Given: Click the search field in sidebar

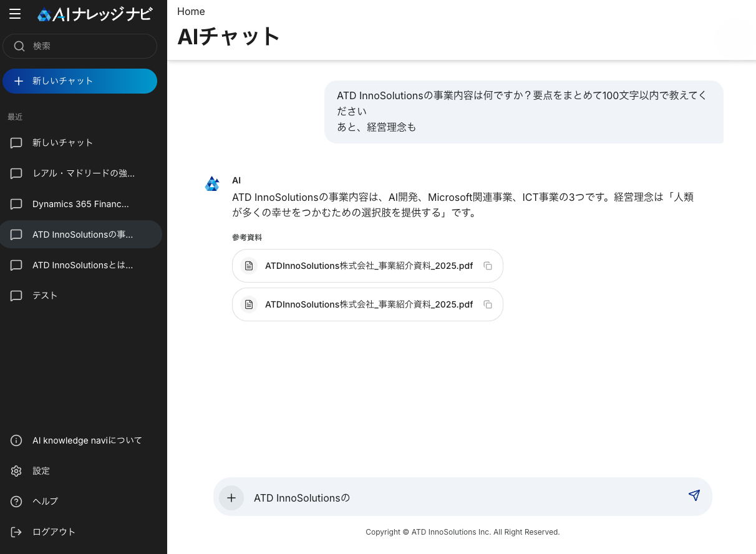Looking at the screenshot, I should click(80, 46).
